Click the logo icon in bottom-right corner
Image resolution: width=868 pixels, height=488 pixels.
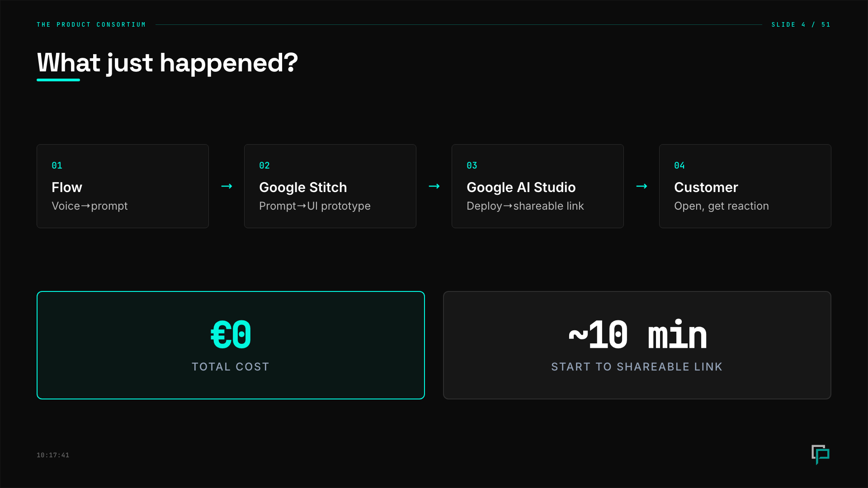pos(820,454)
